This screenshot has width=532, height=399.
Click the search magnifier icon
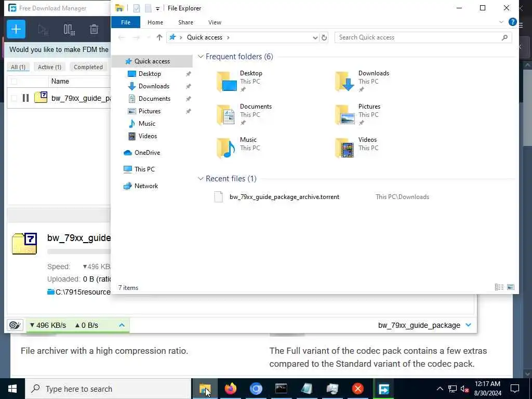point(504,37)
